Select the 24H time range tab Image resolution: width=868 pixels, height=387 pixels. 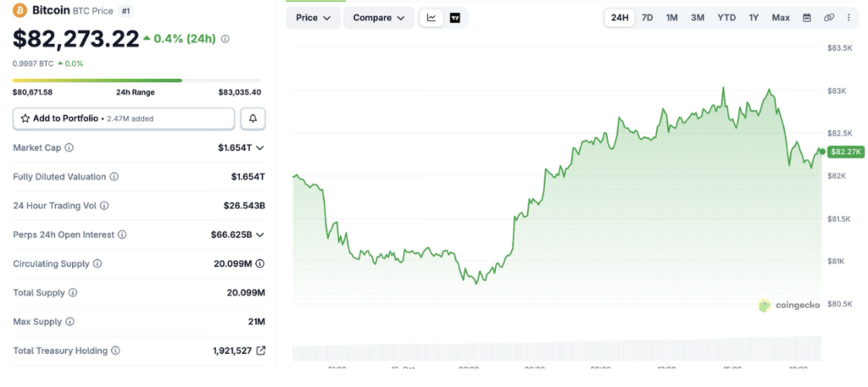click(620, 18)
